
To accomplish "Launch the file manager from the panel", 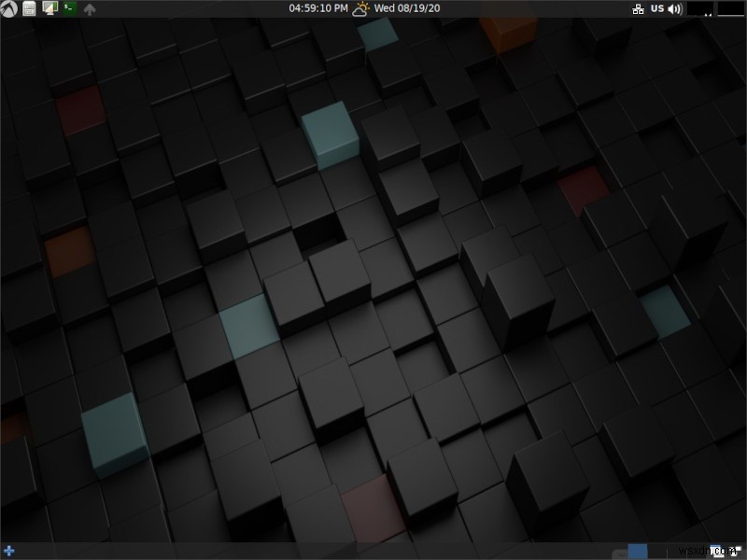I will click(29, 8).
